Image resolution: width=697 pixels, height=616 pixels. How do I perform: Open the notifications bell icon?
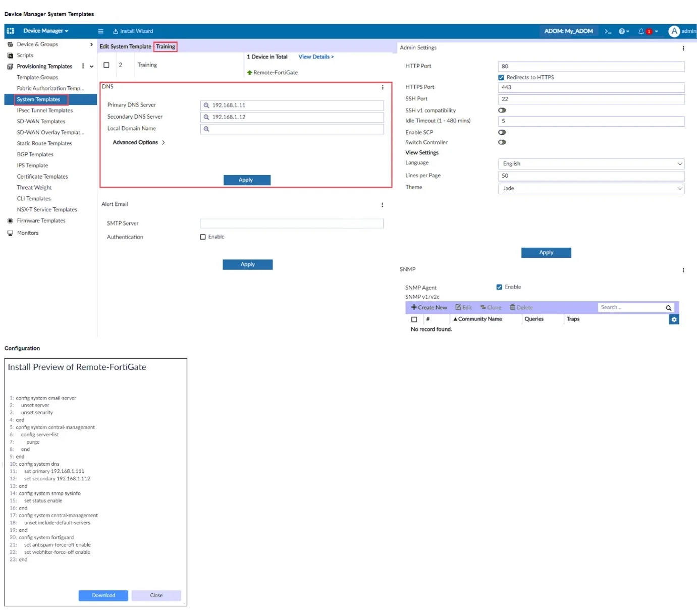coord(641,31)
